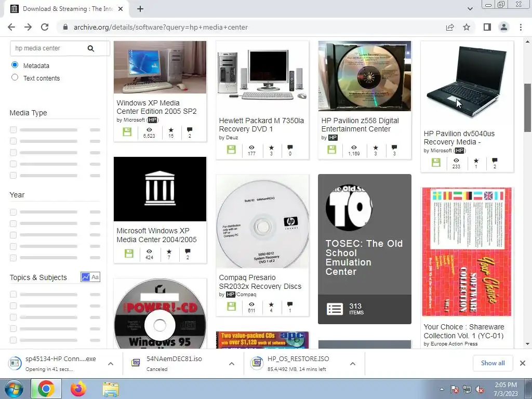Close the Download & Streaming tab
This screenshot has height=399, width=532.
click(x=121, y=9)
